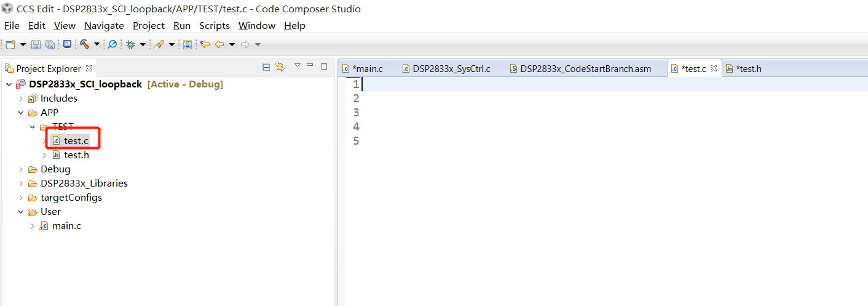Click the terminal monitor toolbar icon

pos(67,44)
